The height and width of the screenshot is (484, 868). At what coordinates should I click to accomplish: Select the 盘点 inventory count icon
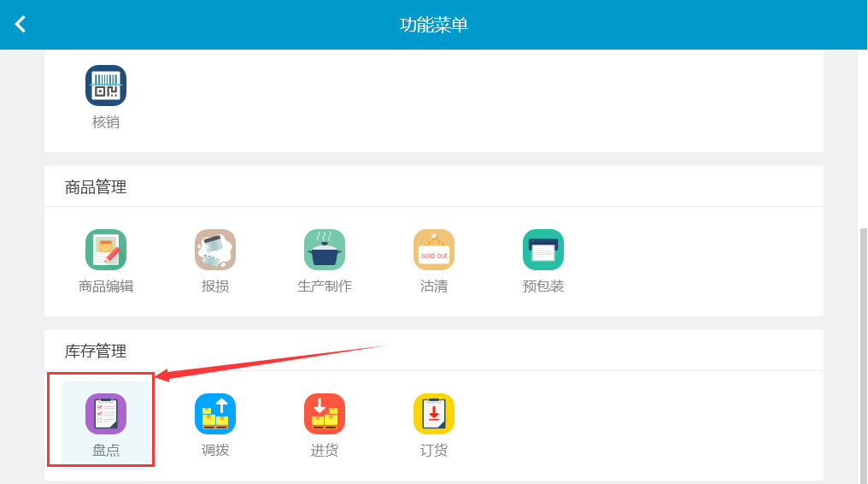106,414
